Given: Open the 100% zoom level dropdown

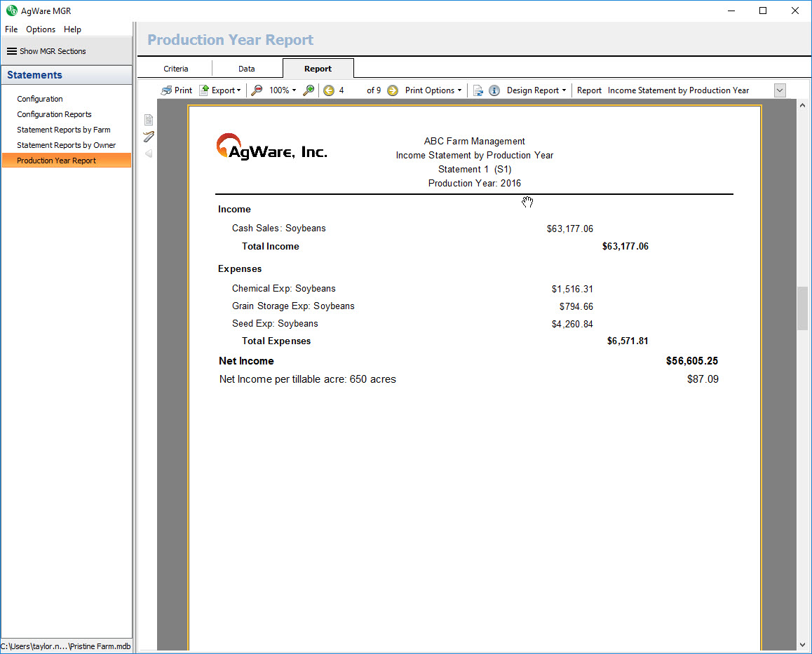Looking at the screenshot, I should point(283,90).
